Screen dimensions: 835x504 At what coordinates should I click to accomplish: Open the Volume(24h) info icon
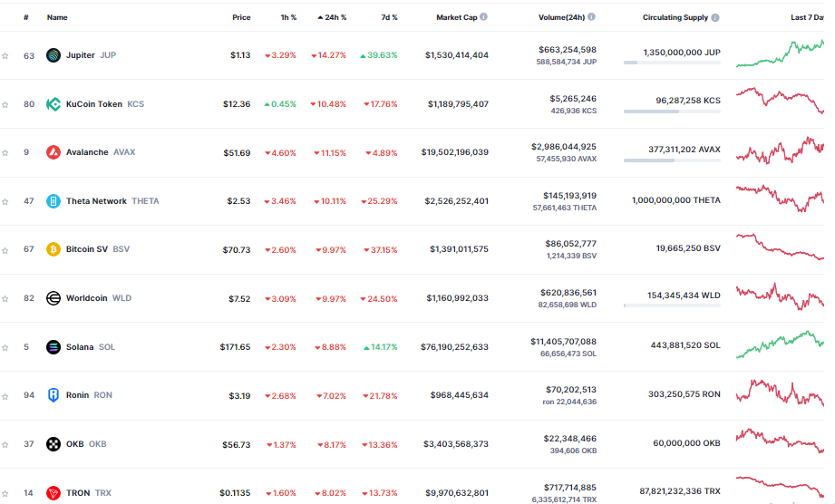591,17
